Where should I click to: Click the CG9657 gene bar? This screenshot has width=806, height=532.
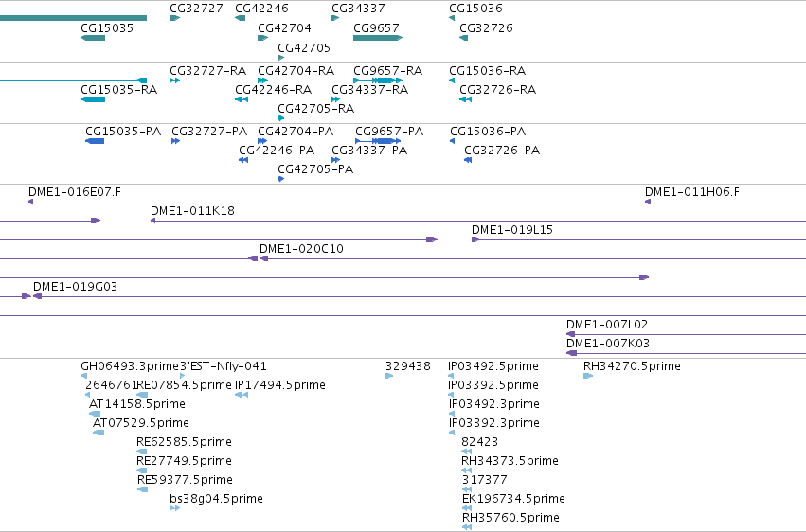click(x=378, y=38)
